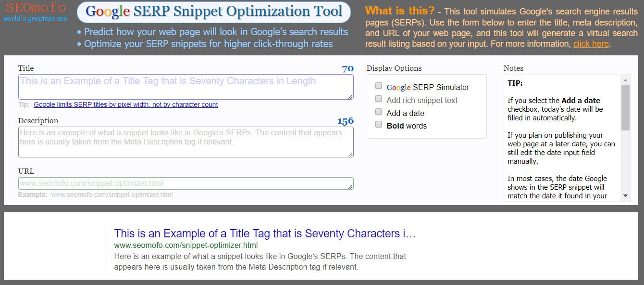
Task: Click the 'What is this?' heading
Action: pyautogui.click(x=400, y=11)
